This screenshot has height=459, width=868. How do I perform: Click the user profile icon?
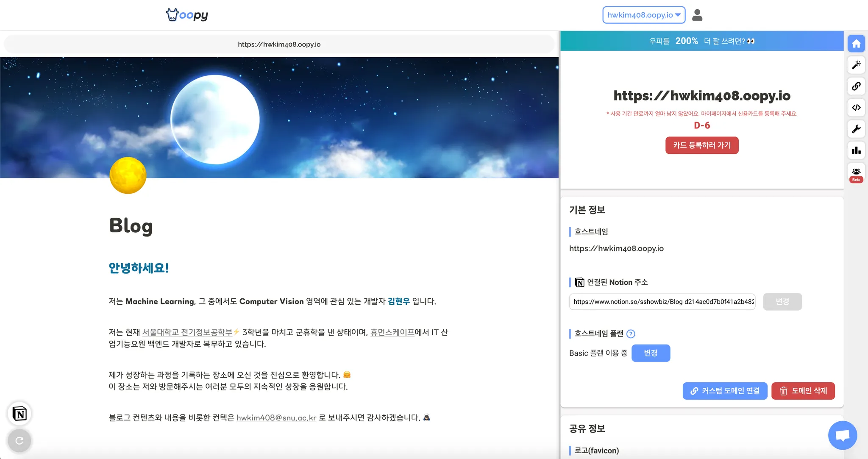697,15
